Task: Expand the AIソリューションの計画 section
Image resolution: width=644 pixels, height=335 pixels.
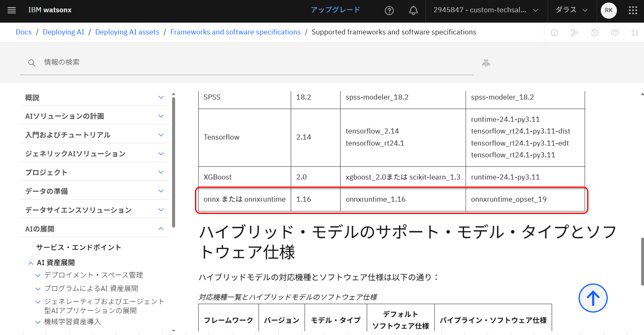Action: [95, 116]
